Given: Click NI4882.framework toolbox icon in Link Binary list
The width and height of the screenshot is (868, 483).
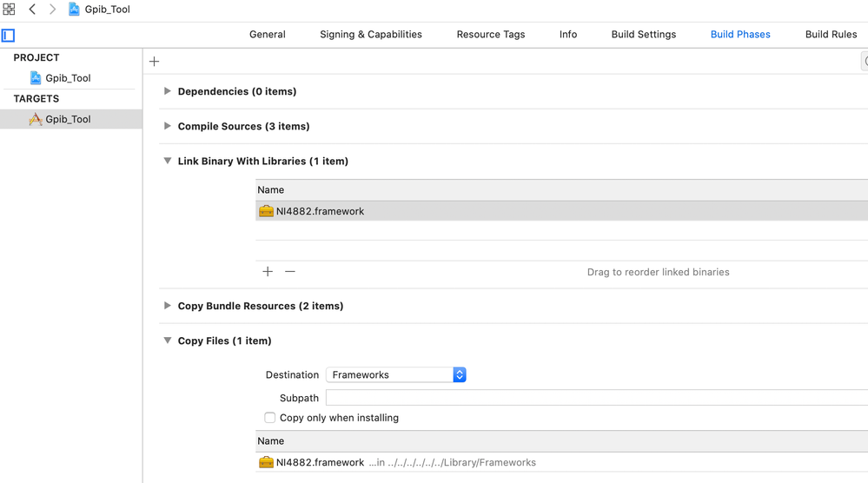Looking at the screenshot, I should 266,211.
